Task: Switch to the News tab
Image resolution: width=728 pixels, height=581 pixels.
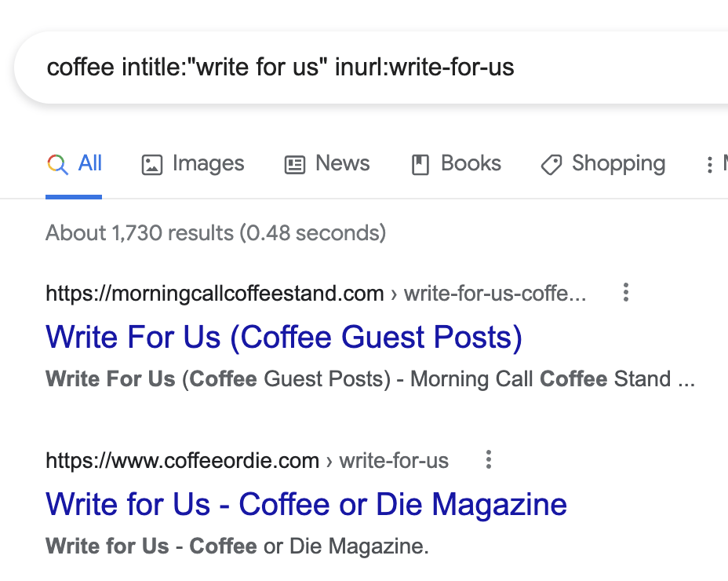Action: coord(342,163)
